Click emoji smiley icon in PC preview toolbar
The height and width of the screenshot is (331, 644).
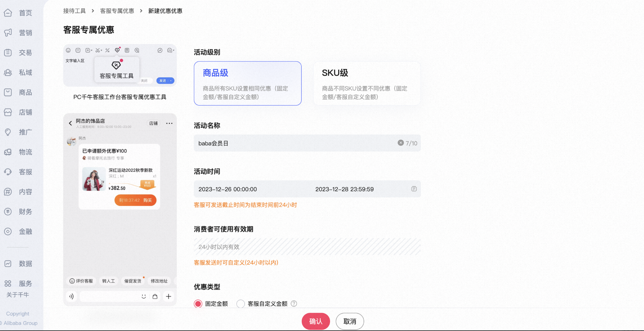[x=68, y=50]
